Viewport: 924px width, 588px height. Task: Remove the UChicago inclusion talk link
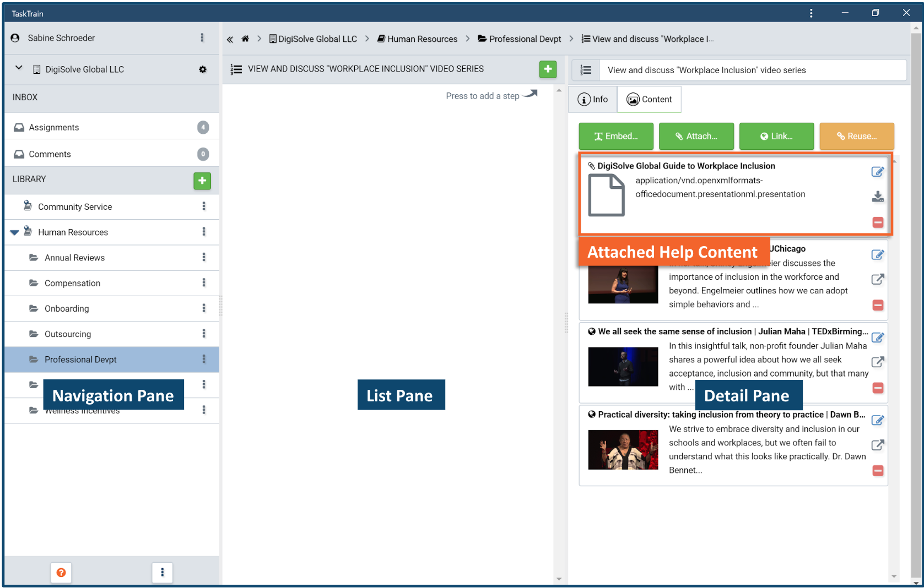tap(878, 305)
